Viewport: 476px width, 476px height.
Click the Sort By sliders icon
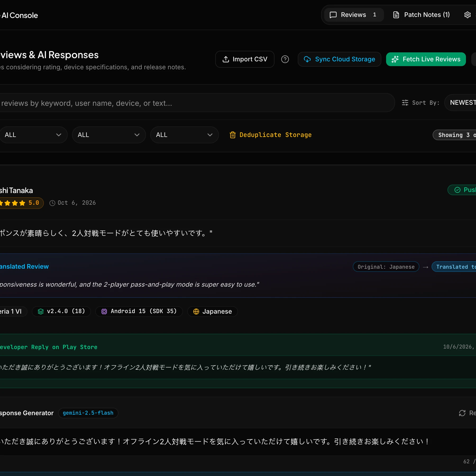point(405,103)
